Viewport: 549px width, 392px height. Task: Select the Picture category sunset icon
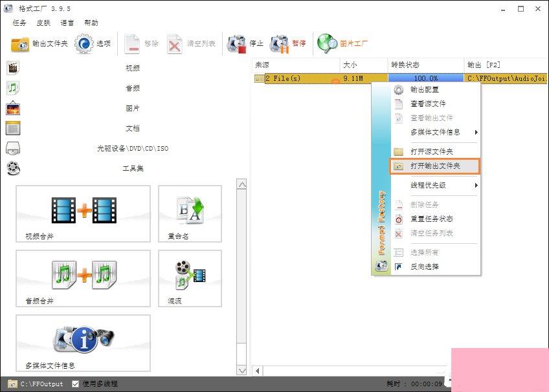tap(13, 108)
